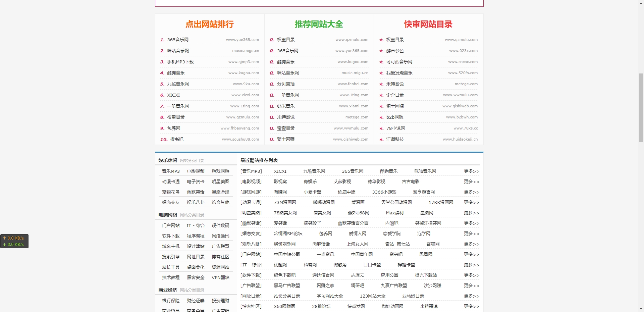This screenshot has height=312, width=644.
Task: Open 幽默笑话百分百 link
Action: (353, 223)
